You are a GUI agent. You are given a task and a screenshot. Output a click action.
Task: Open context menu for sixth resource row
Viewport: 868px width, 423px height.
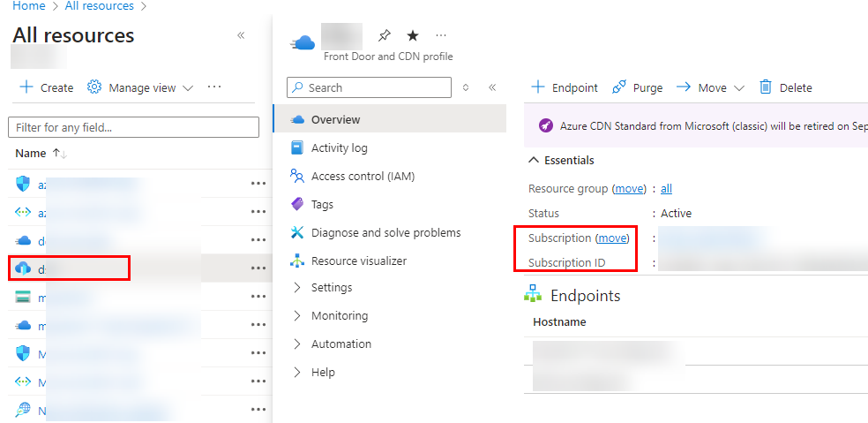pos(258,325)
